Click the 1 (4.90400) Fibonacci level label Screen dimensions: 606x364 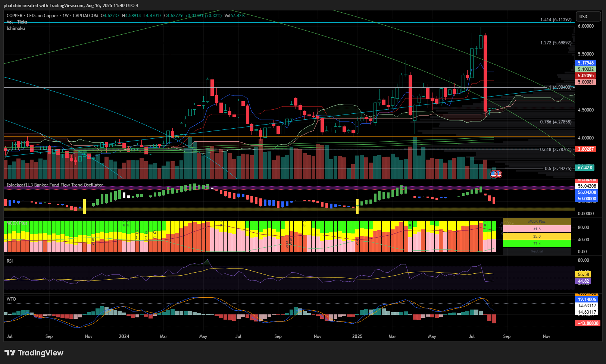pos(560,87)
